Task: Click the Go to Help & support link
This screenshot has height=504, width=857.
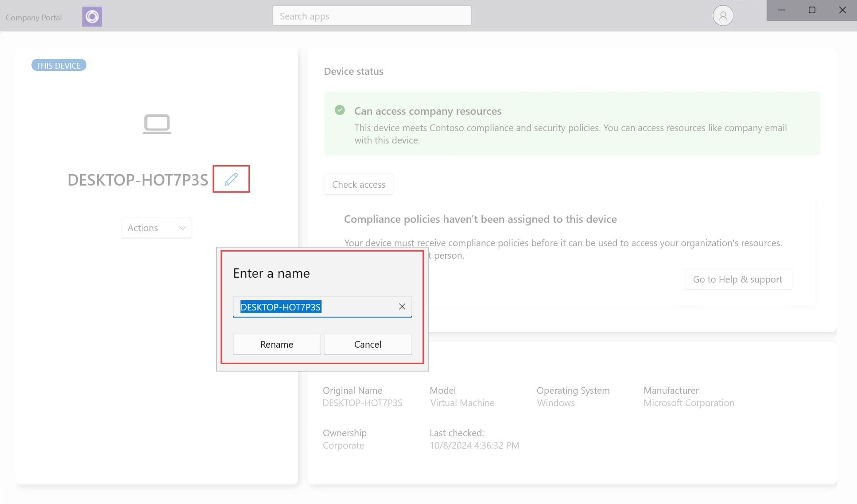Action: (738, 279)
